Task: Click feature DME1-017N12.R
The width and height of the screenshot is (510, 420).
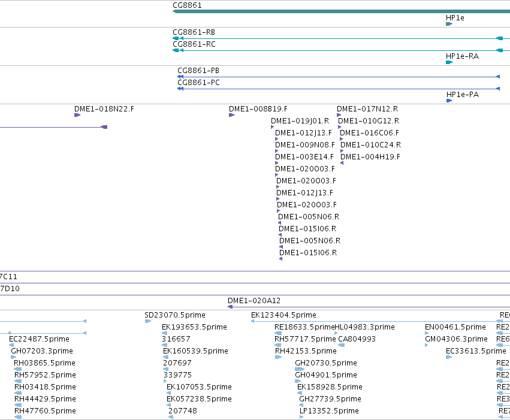Action: [339, 115]
